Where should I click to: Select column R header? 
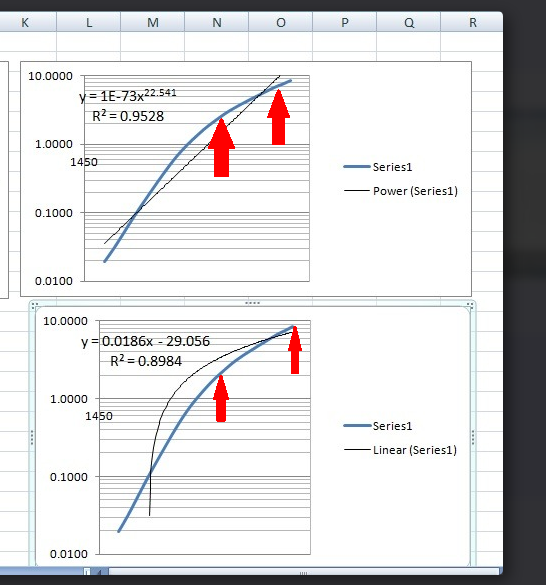pos(472,22)
